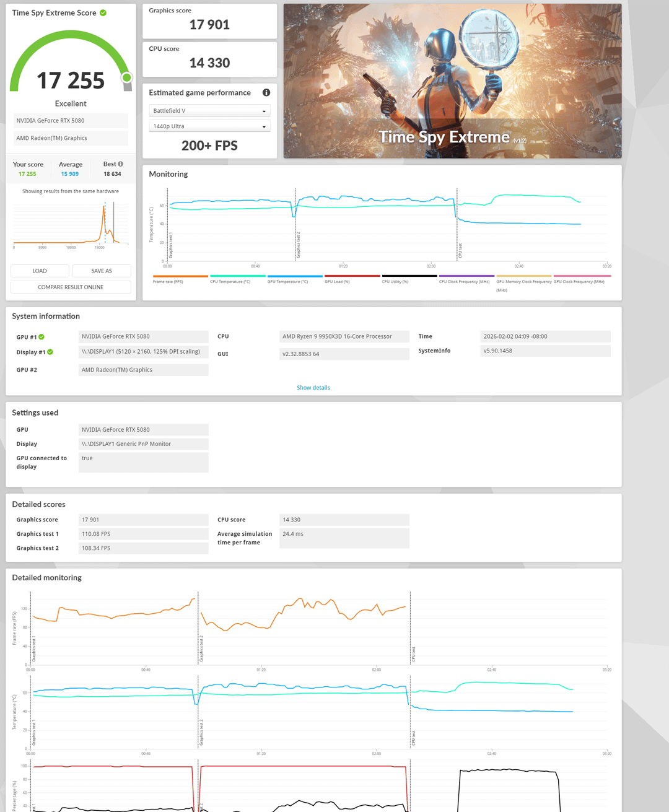Viewport: 669px width, 812px height.
Task: Click the info icon beside Best score
Action: (x=121, y=164)
